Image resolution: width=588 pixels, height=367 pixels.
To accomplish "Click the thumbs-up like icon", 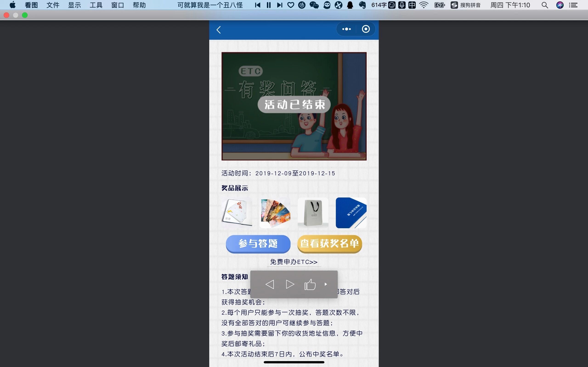I will [310, 284].
